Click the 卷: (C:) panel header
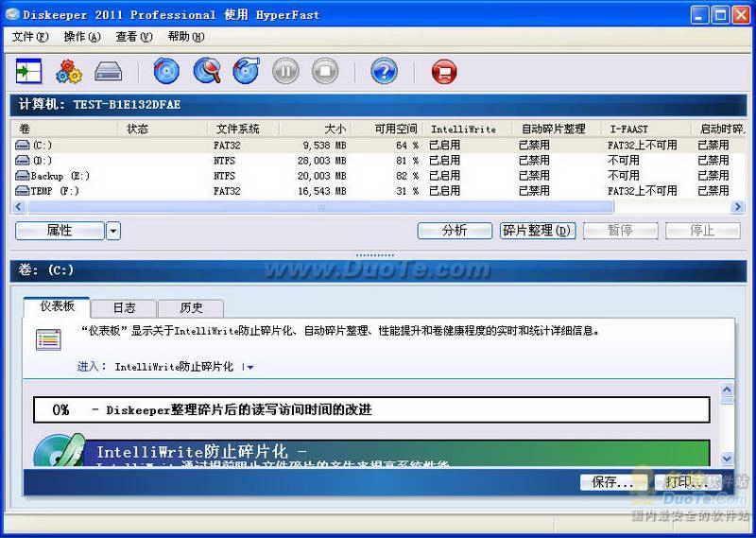Viewport: 756px width, 538px height. coord(378,269)
